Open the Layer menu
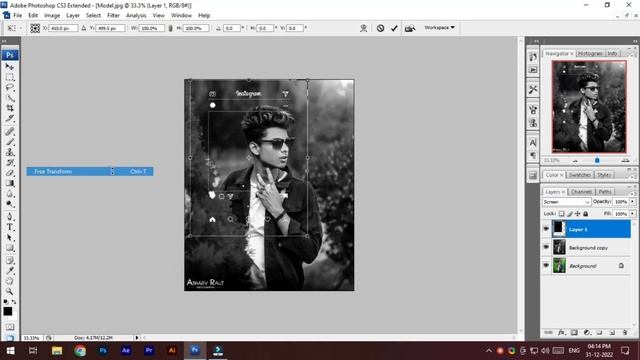The height and width of the screenshot is (360, 640). 73,16
